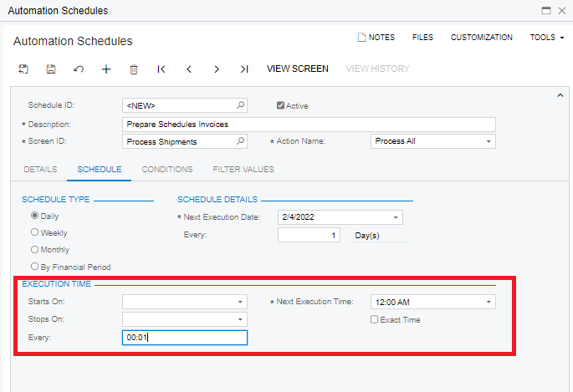Open the Starts On time dropdown

tap(240, 302)
